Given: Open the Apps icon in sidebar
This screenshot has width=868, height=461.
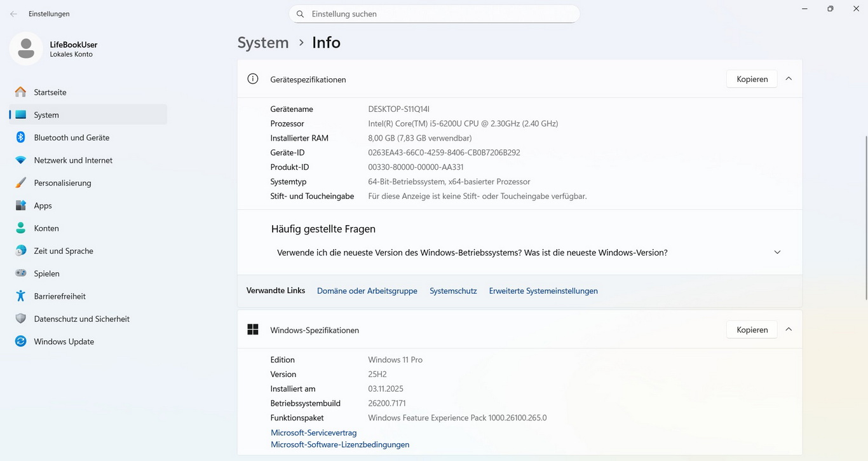Looking at the screenshot, I should click(21, 205).
